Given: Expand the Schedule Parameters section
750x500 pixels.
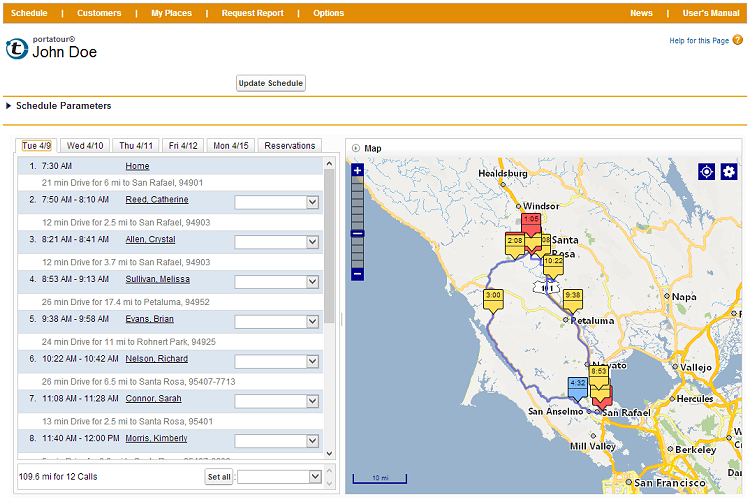Looking at the screenshot, I should [x=9, y=106].
